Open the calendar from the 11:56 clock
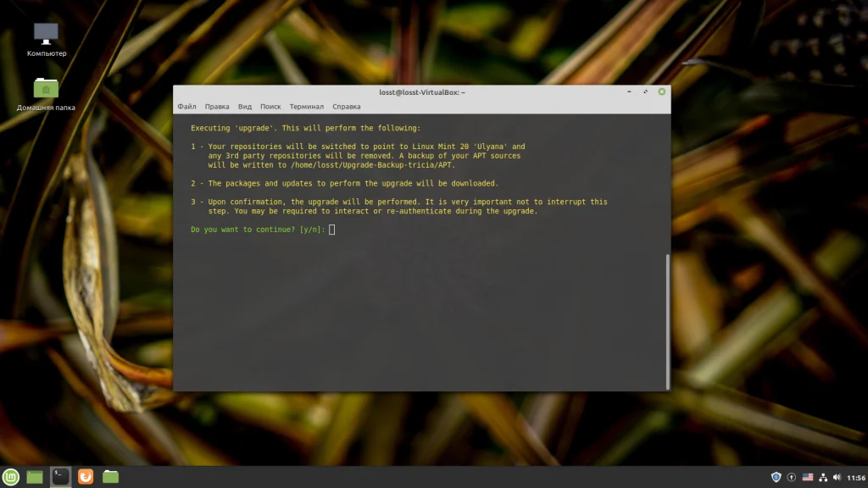Viewport: 868px width, 488px height. tap(856, 478)
